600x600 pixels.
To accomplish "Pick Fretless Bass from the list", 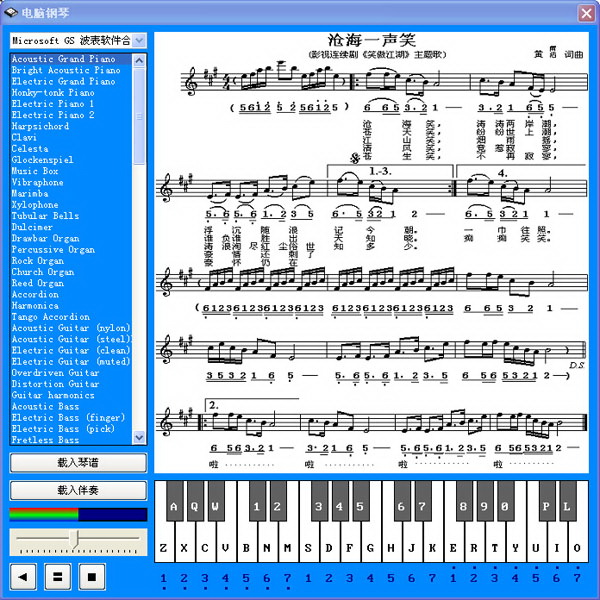I will 45,440.
